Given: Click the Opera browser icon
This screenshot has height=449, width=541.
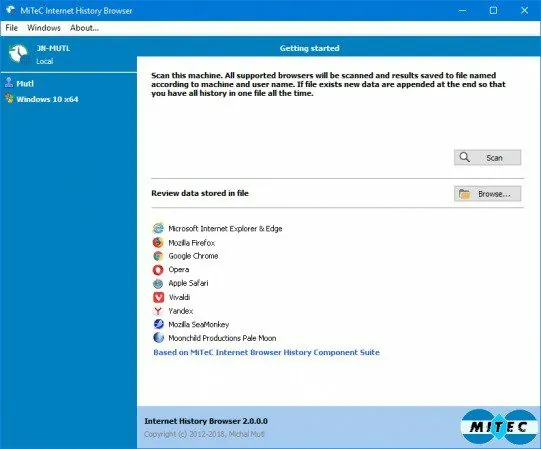Looking at the screenshot, I should click(158, 270).
